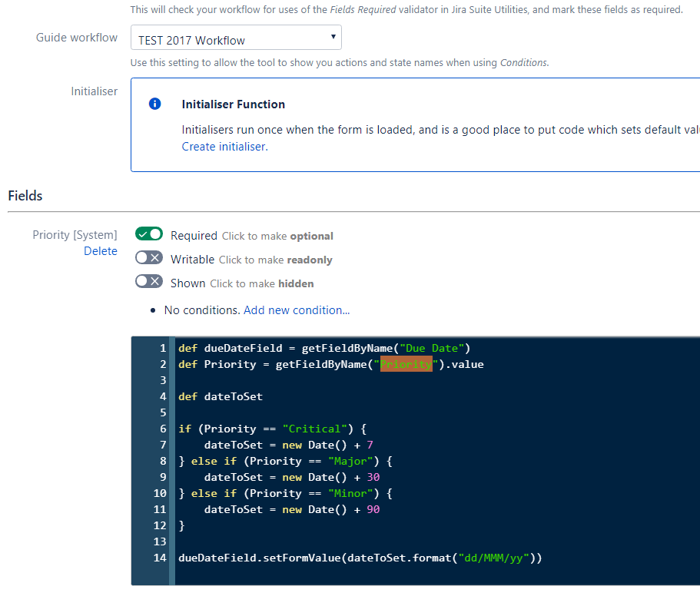Click the "Due Date" string on line 1
700x606 pixels.
(x=432, y=348)
